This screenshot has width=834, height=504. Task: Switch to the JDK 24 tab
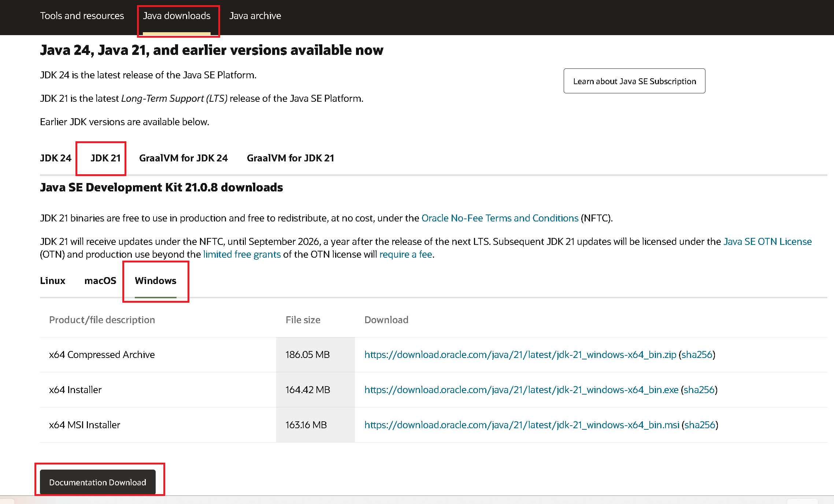[55, 158]
